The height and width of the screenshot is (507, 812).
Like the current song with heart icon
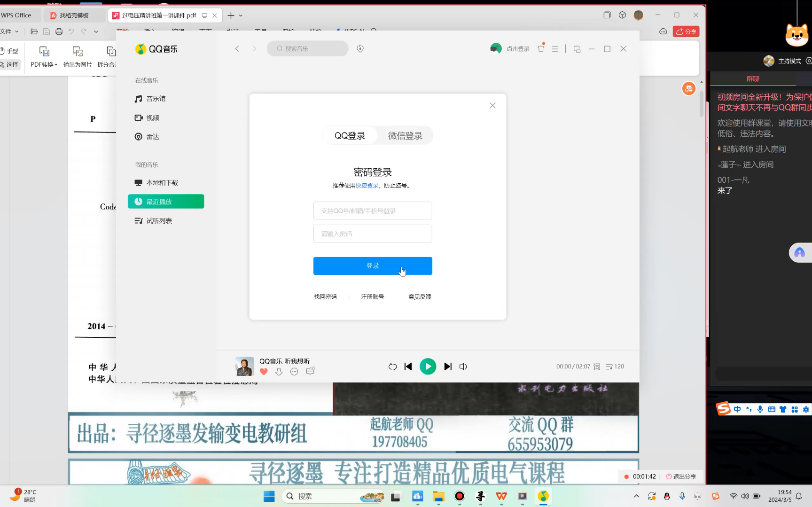(264, 372)
